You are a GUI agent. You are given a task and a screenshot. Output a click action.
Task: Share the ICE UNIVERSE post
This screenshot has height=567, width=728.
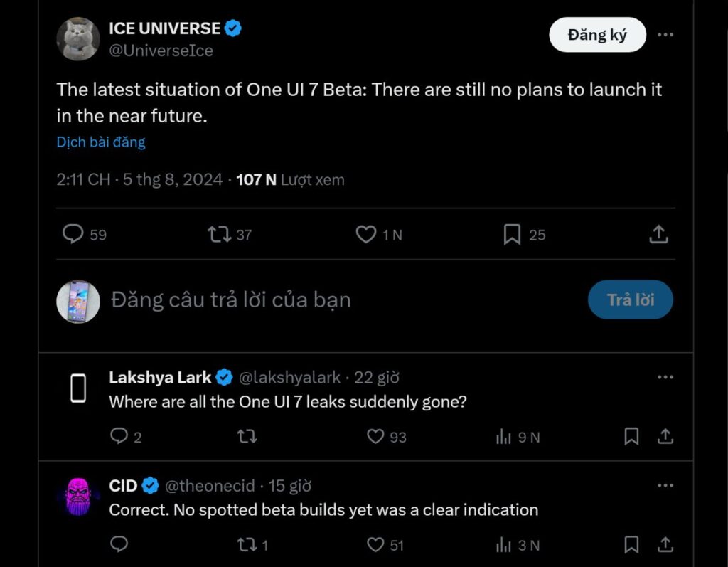coord(658,234)
